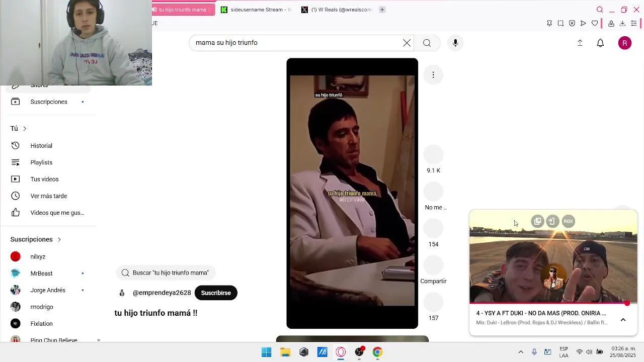The width and height of the screenshot is (644, 362).
Task: Open the ad blocker shield icon
Action: coord(572,23)
